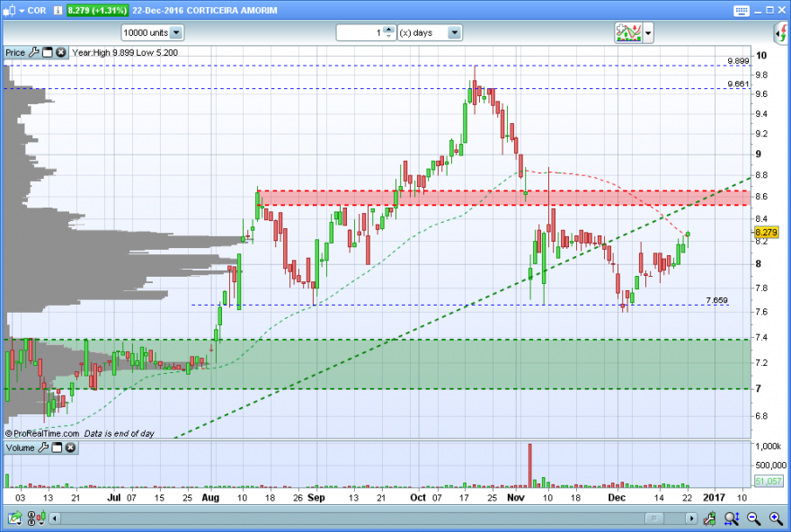Maximize the Price panel window icon
The image size is (791, 532).
coord(48,52)
